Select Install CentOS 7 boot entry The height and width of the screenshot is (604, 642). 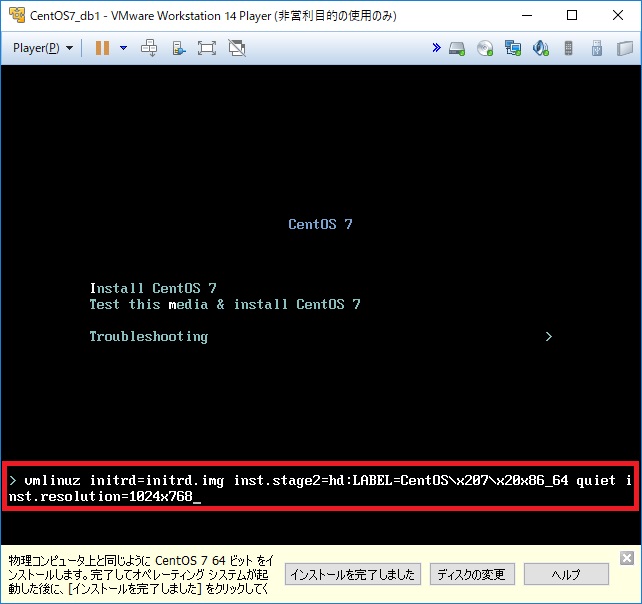click(x=153, y=288)
